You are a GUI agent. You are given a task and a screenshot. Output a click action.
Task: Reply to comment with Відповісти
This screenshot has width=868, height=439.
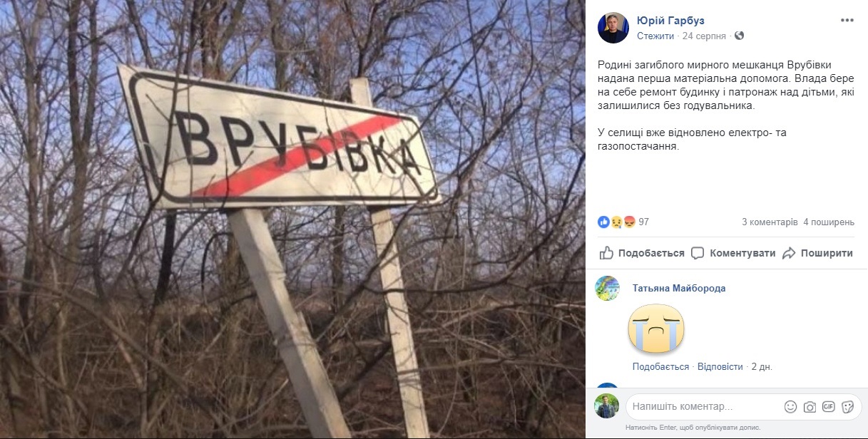point(720,366)
